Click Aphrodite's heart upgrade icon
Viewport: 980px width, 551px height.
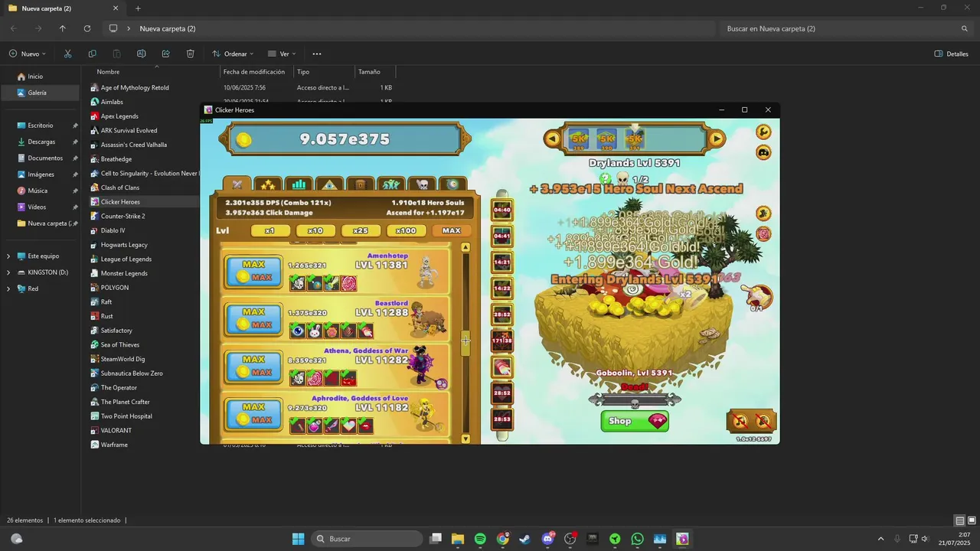[348, 425]
